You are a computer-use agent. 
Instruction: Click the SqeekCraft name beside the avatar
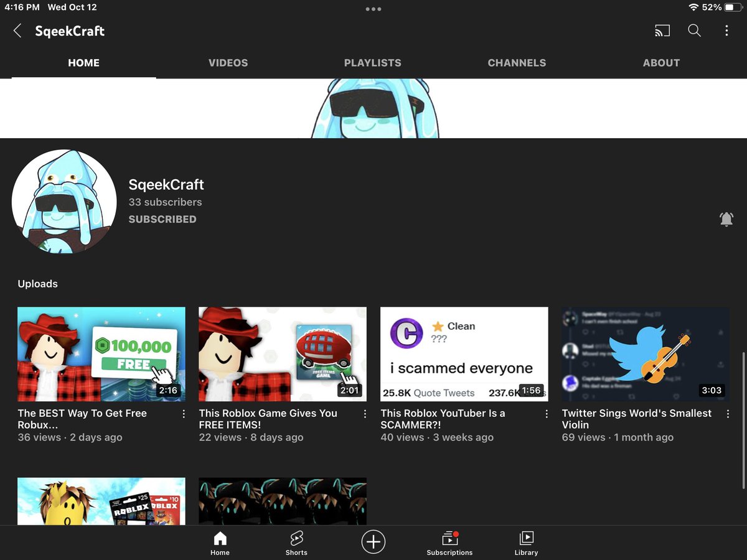tap(166, 185)
